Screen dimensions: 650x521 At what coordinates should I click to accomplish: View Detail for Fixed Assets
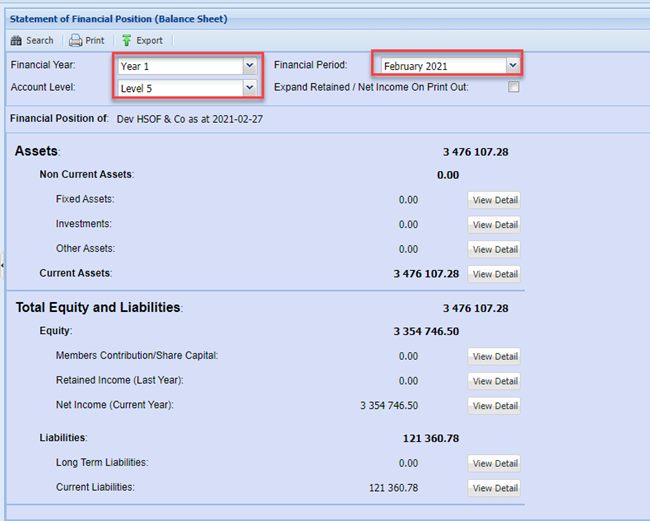(x=494, y=200)
